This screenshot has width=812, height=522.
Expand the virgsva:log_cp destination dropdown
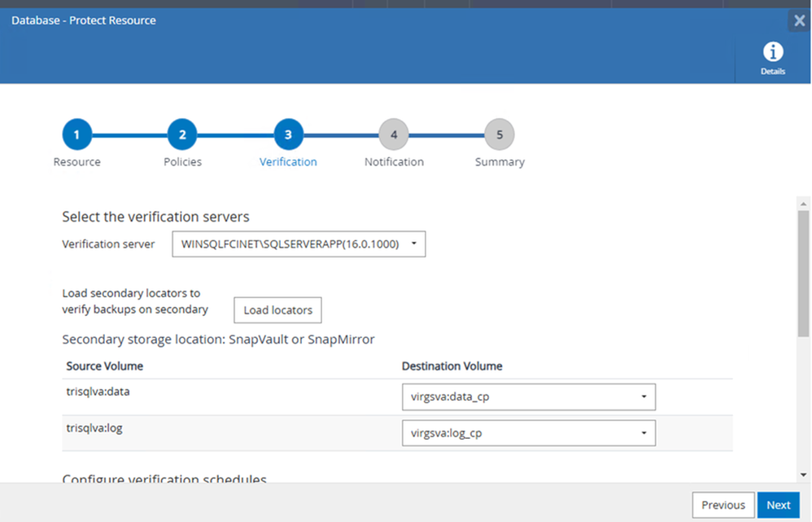click(x=528, y=433)
